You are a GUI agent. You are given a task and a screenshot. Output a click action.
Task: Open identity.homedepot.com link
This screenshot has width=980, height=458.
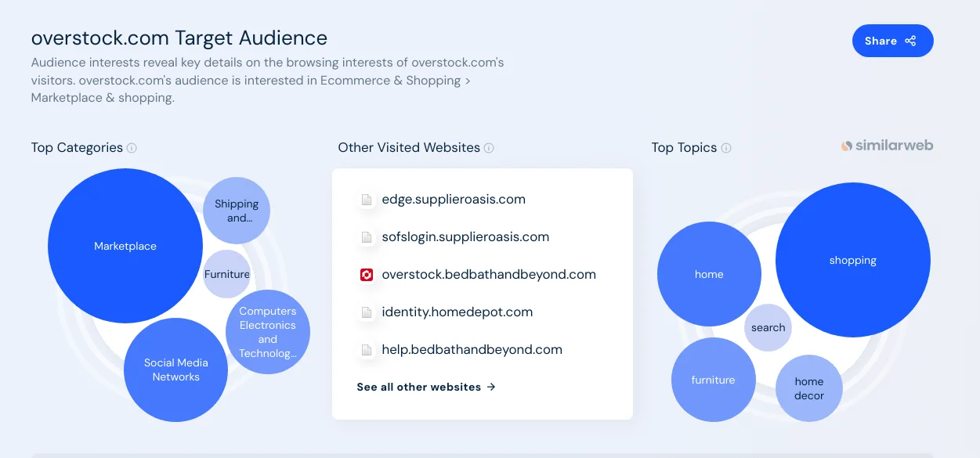tap(457, 312)
